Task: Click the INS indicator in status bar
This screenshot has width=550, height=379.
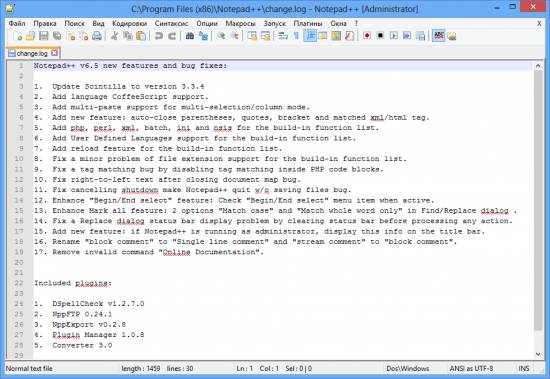Action: (524, 368)
